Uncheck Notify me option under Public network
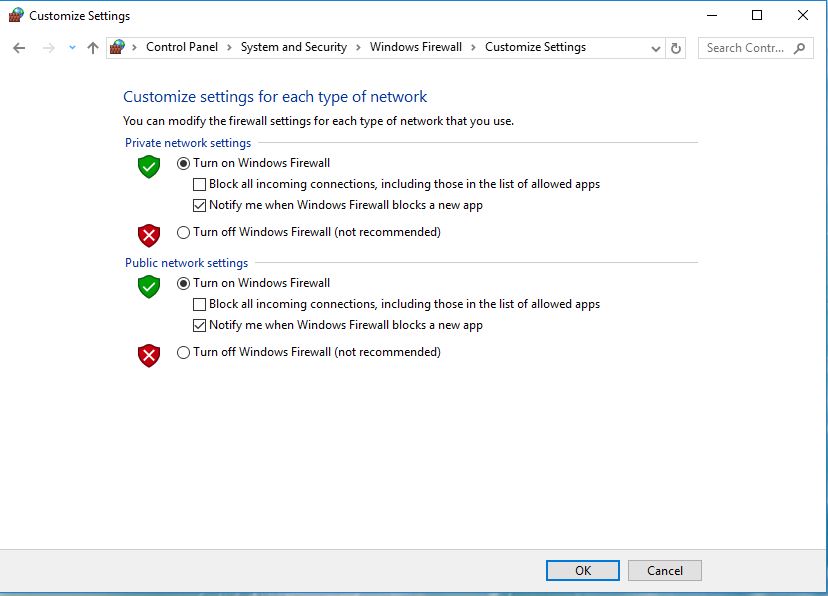828x596 pixels. pos(200,325)
